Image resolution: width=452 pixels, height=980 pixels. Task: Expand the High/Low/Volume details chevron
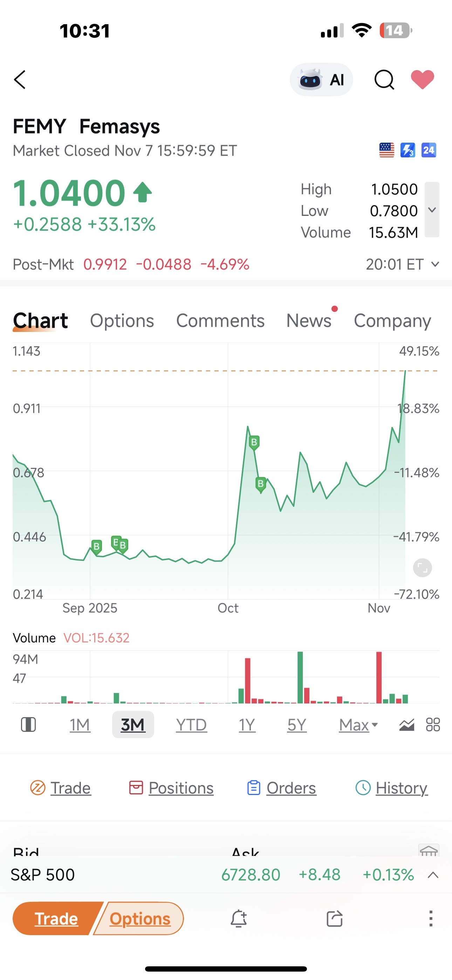[x=432, y=210]
